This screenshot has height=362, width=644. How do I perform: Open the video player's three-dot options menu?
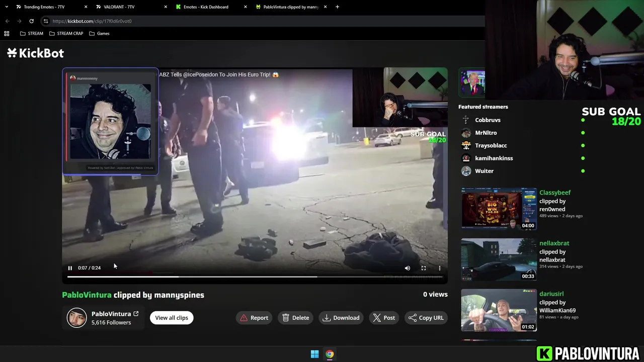(440, 268)
